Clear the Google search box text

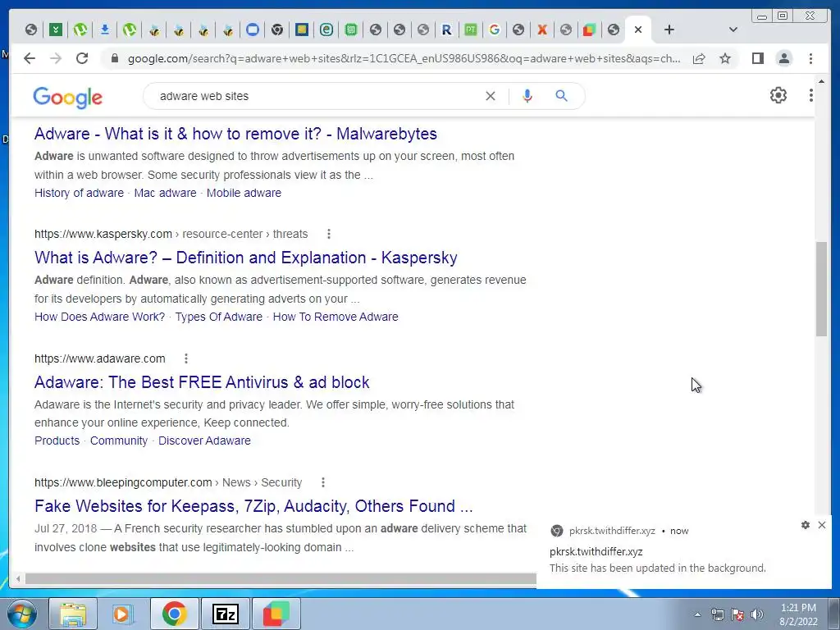(491, 96)
